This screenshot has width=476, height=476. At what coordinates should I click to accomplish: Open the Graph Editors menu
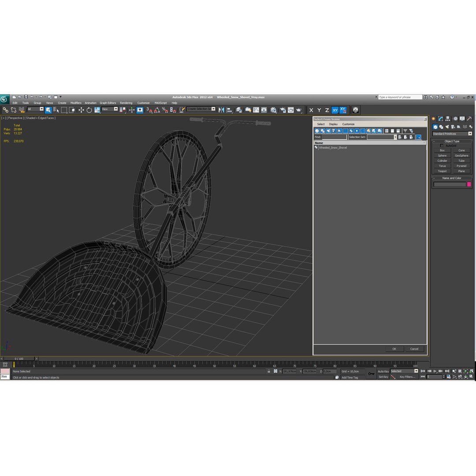108,103
